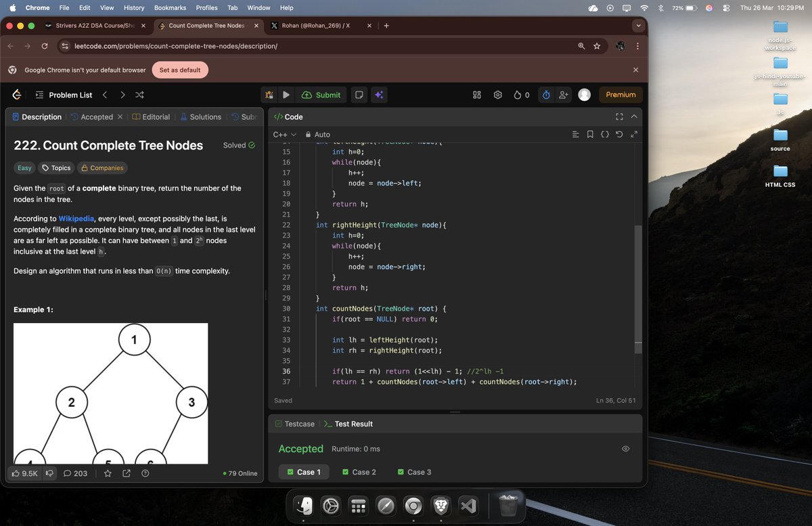Select Case 3 test case
The width and height of the screenshot is (812, 526).
click(415, 472)
